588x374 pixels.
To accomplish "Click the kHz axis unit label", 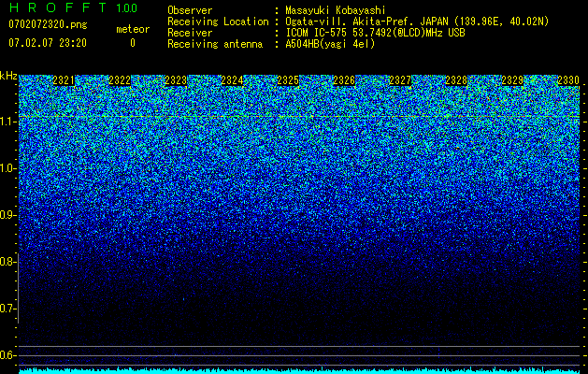I will (8, 76).
